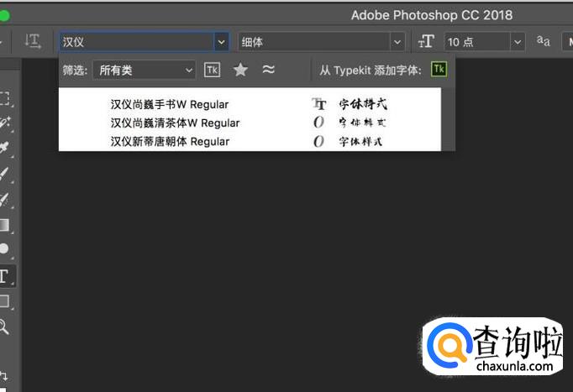
Task: Click OpenType icon of 汉仪新蒂唐朝体
Action: click(x=318, y=141)
